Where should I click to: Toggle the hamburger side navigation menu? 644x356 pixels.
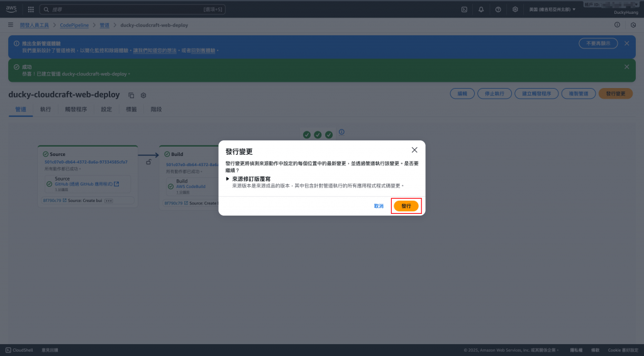pos(11,25)
